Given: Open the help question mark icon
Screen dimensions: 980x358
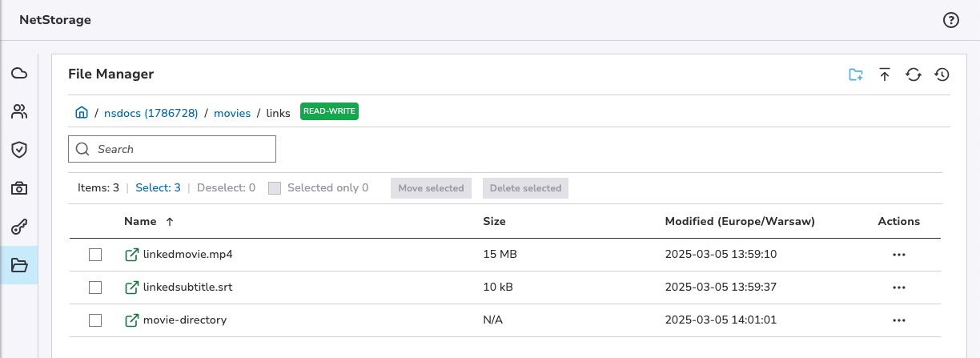Looking at the screenshot, I should pyautogui.click(x=951, y=21).
